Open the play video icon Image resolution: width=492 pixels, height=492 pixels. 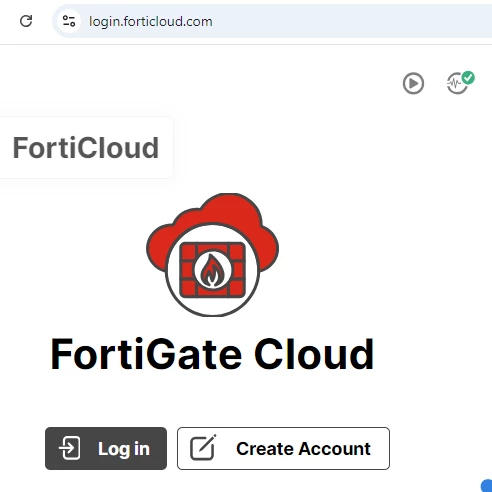pyautogui.click(x=413, y=83)
